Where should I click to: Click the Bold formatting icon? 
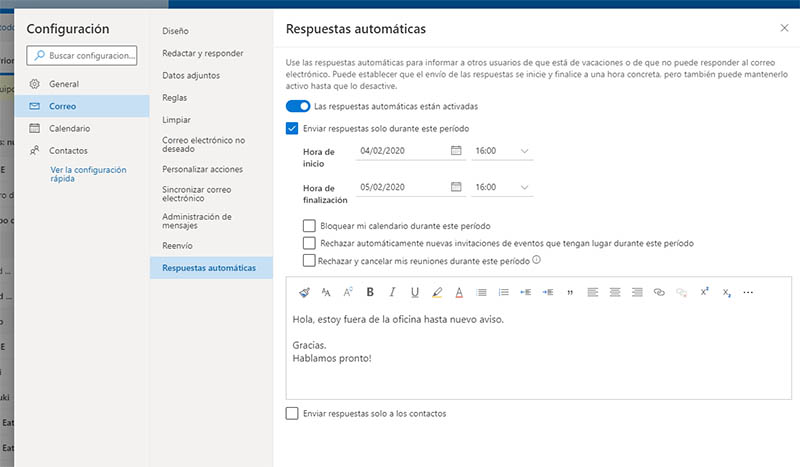[x=370, y=292]
